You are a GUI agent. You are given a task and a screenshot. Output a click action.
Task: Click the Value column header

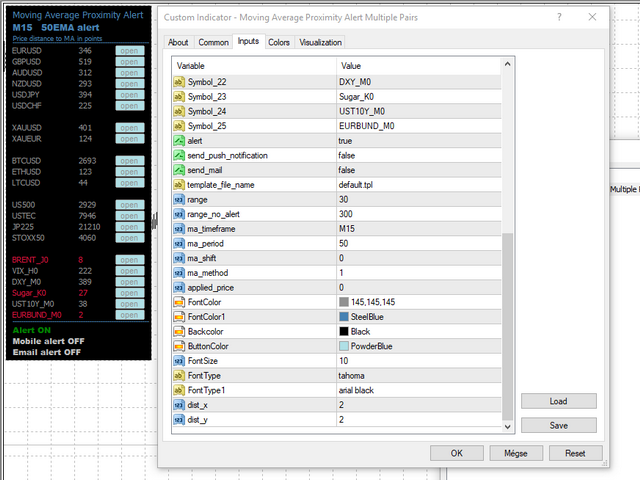(419, 66)
